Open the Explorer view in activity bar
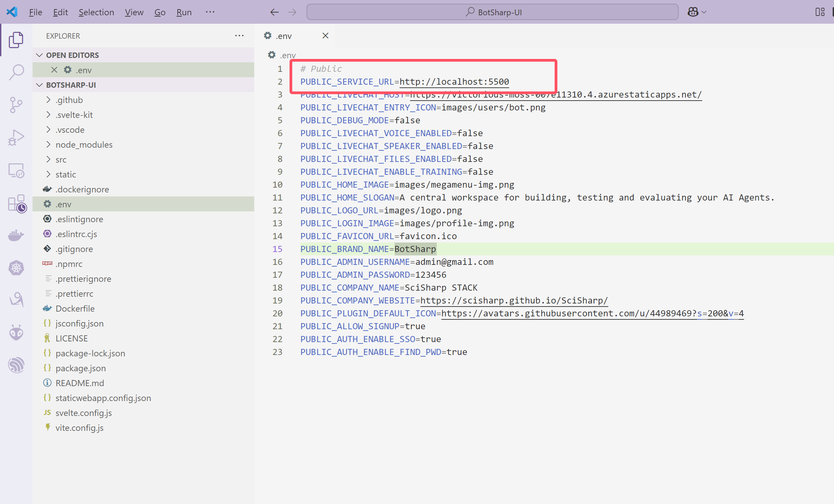Viewport: 834px width, 504px height. point(16,40)
